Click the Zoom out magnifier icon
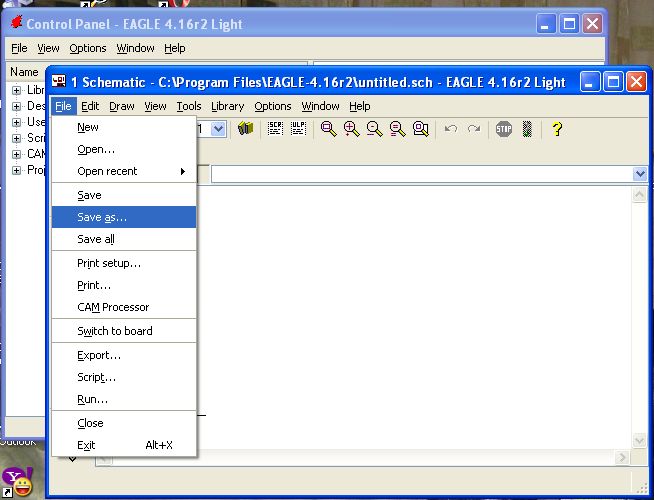This screenshot has height=500, width=654. tap(375, 129)
